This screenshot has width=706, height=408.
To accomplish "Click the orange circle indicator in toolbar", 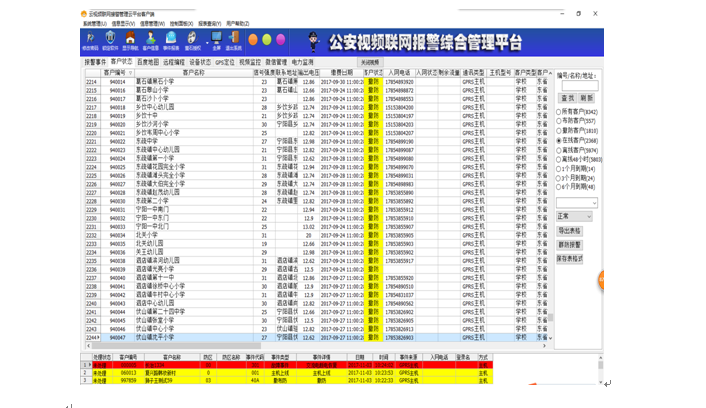I will pos(253,40).
